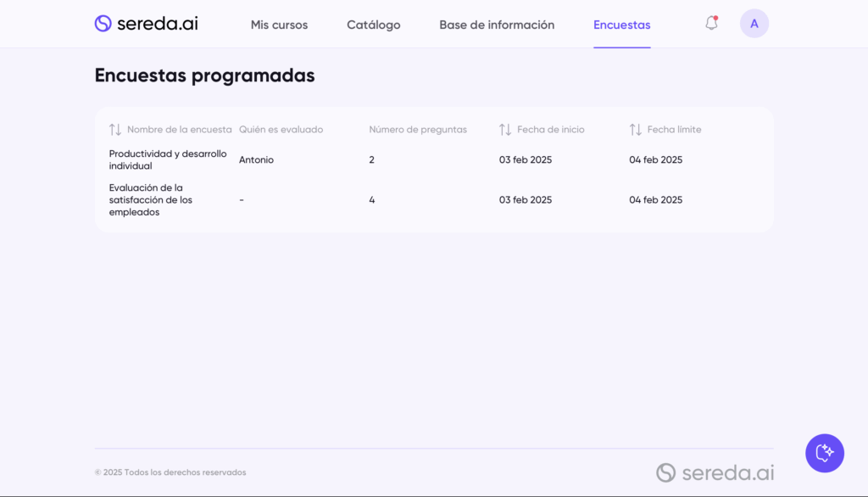Click the footer sereda.ai logo
This screenshot has height=497, width=868.
click(x=715, y=472)
